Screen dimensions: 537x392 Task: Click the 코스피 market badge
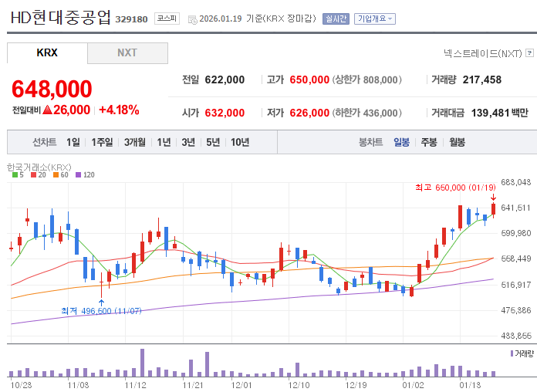167,19
